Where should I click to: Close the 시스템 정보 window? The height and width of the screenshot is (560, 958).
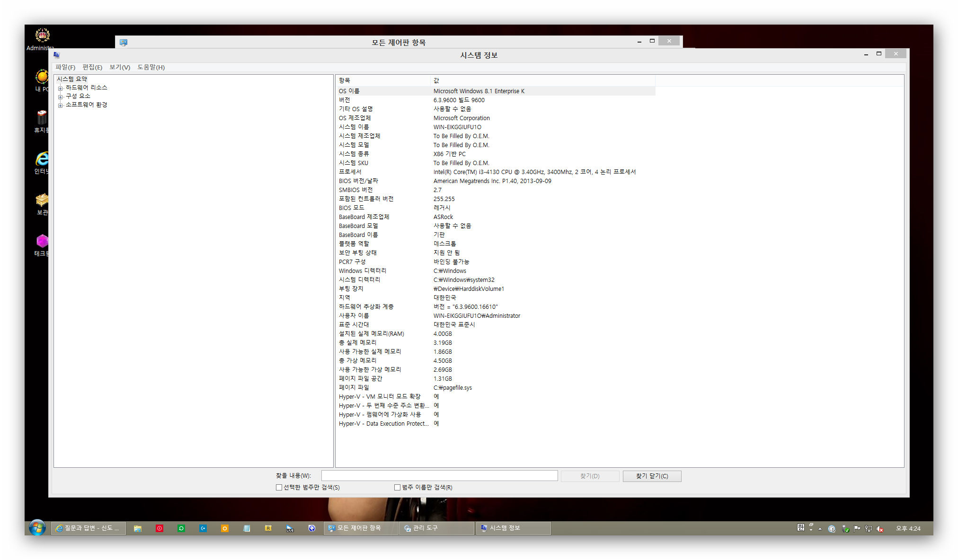tap(896, 54)
